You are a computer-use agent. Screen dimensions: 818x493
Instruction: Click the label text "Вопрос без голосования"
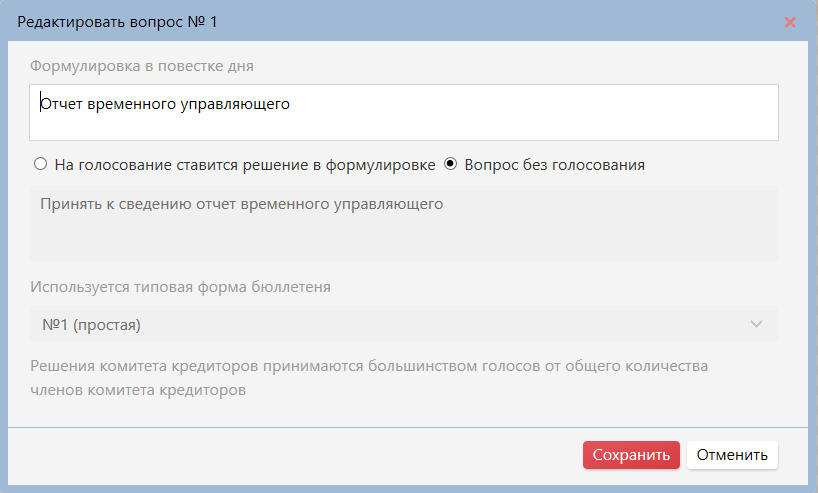(554, 165)
